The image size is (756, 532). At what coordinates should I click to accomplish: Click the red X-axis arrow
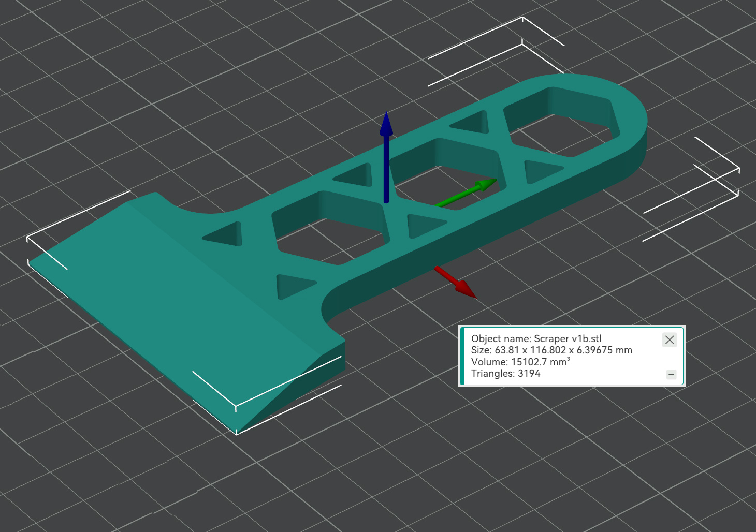point(455,282)
